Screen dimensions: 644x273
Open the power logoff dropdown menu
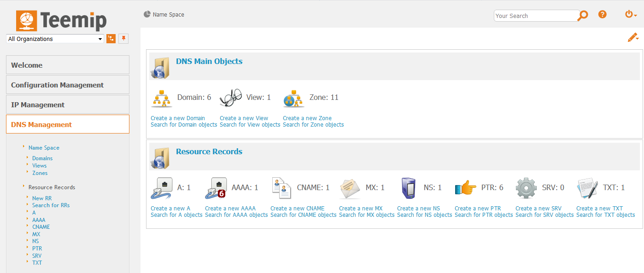[x=631, y=15]
